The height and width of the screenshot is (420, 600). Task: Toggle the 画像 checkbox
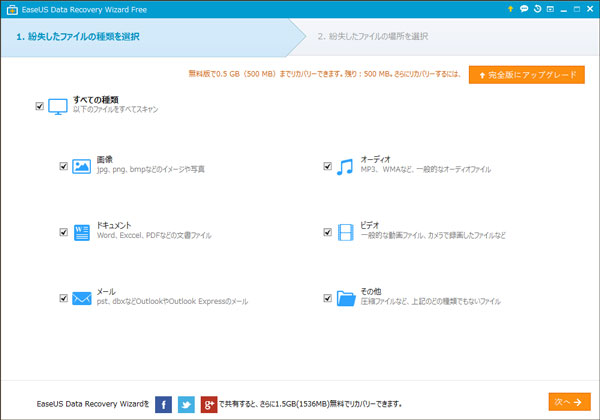click(x=64, y=166)
